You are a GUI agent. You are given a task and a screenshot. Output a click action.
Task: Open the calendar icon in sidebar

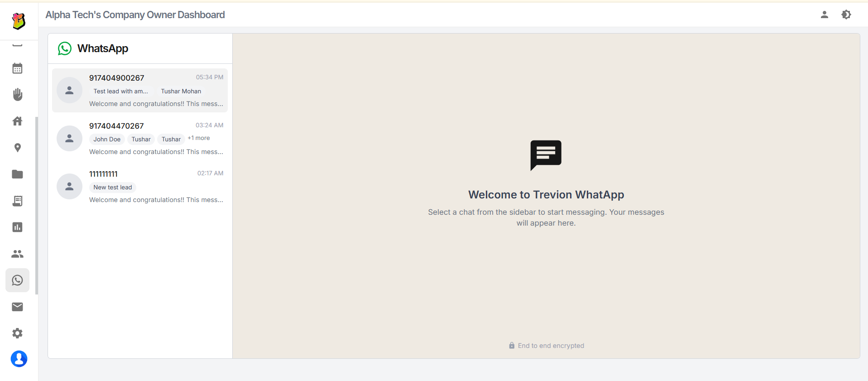pos(17,68)
